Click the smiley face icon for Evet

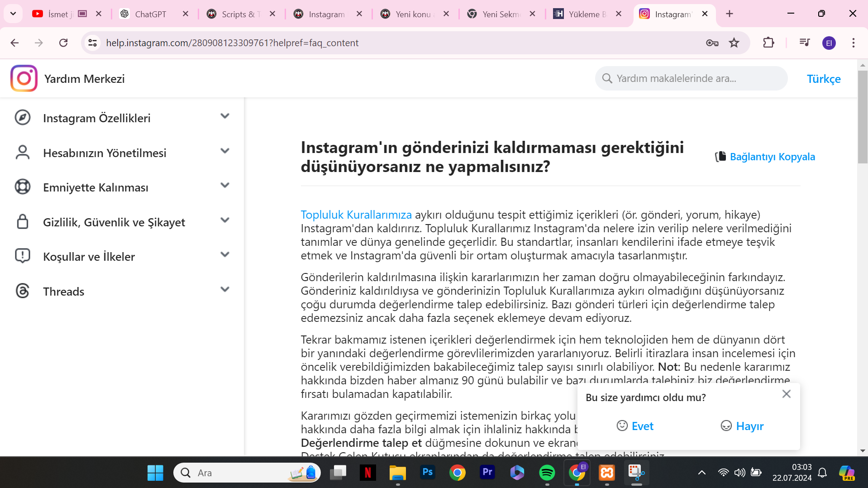point(622,426)
